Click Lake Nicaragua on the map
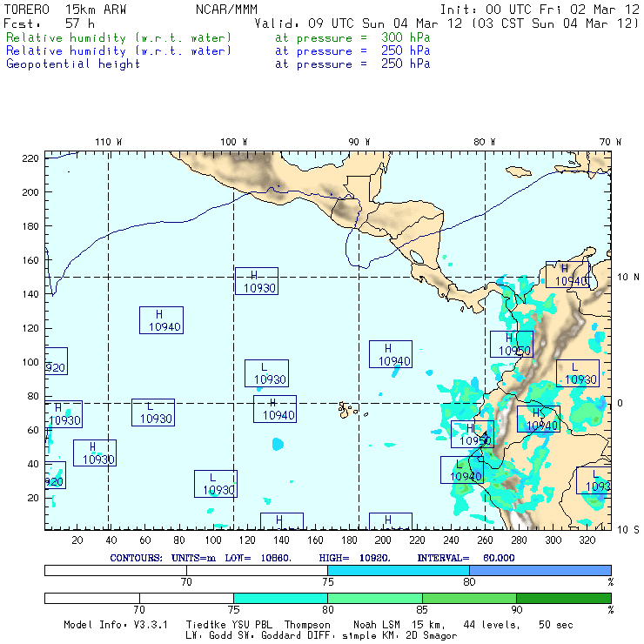 [416, 257]
